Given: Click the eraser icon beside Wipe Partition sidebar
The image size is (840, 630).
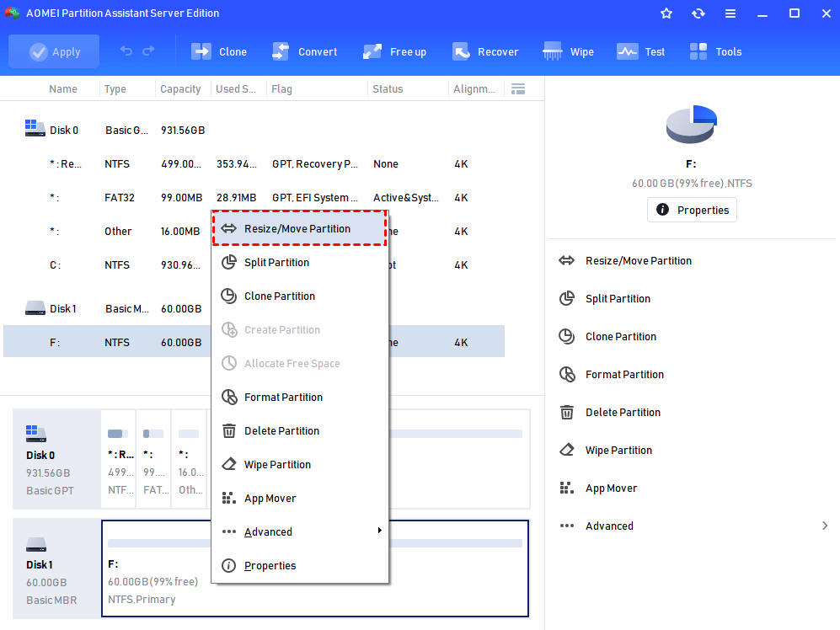Looking at the screenshot, I should [x=567, y=450].
